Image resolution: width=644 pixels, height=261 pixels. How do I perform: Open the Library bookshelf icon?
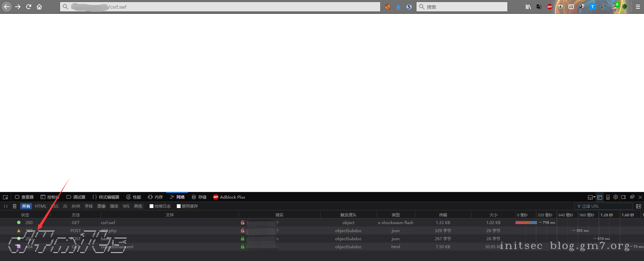point(528,7)
